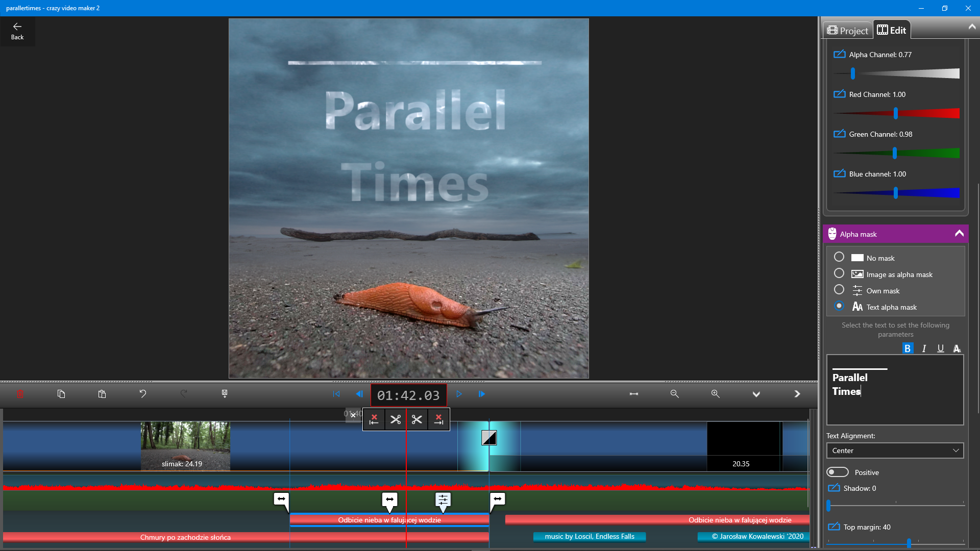
Task: Select the Edit tab
Action: 892,30
